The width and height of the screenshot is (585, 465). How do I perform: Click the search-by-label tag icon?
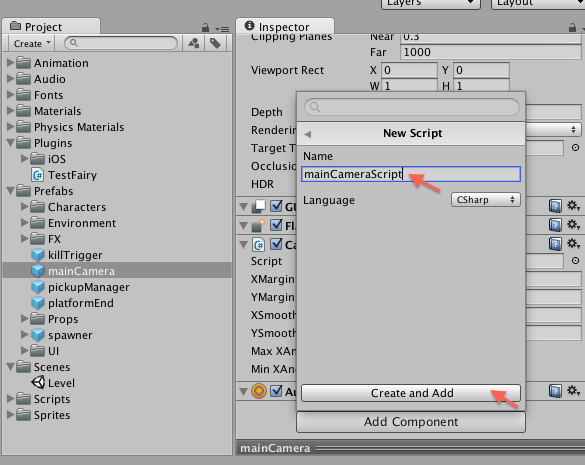click(x=215, y=43)
